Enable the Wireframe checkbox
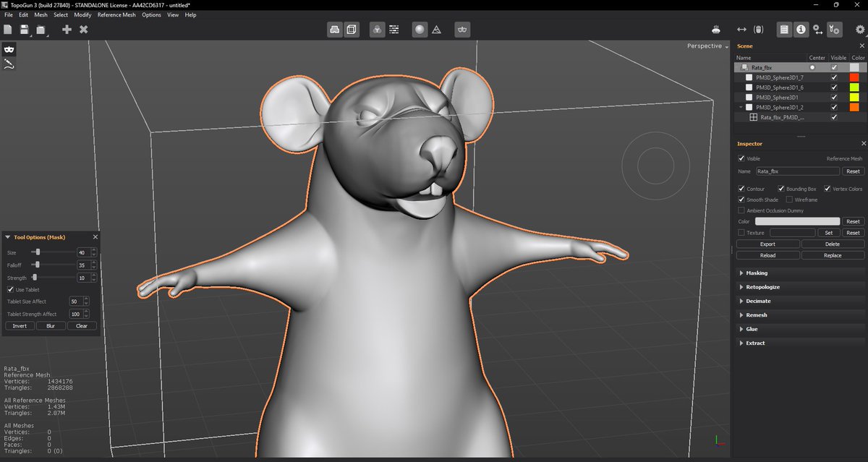Image resolution: width=868 pixels, height=462 pixels. pyautogui.click(x=789, y=200)
